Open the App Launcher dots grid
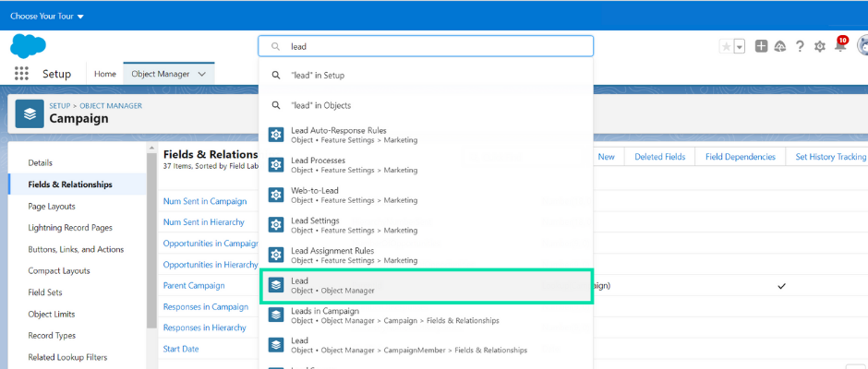868x369 pixels. [21, 74]
